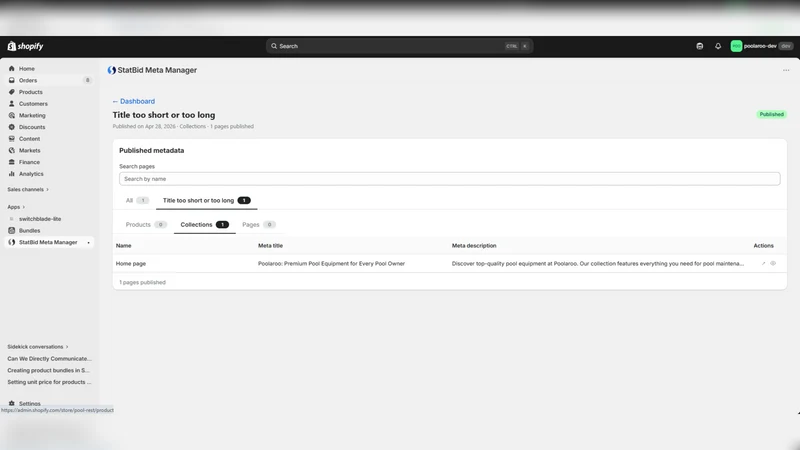Go back to Dashboard link

point(134,101)
